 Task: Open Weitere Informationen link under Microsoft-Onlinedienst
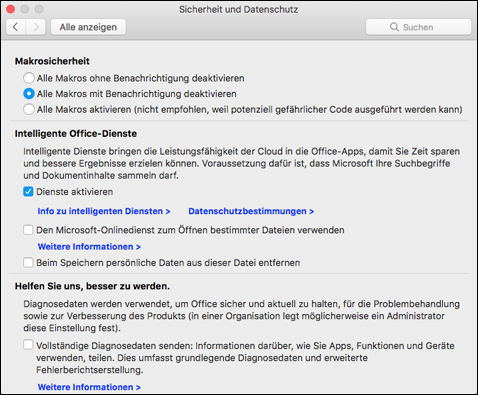[89, 247]
